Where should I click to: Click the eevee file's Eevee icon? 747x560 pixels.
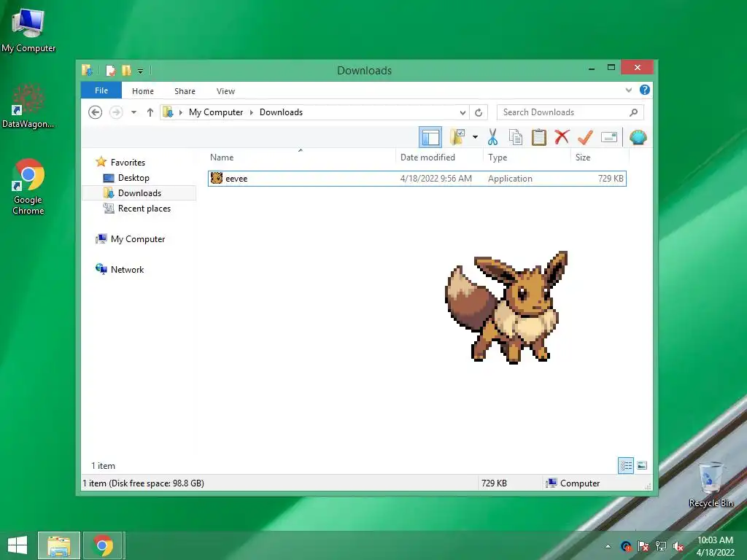[217, 178]
